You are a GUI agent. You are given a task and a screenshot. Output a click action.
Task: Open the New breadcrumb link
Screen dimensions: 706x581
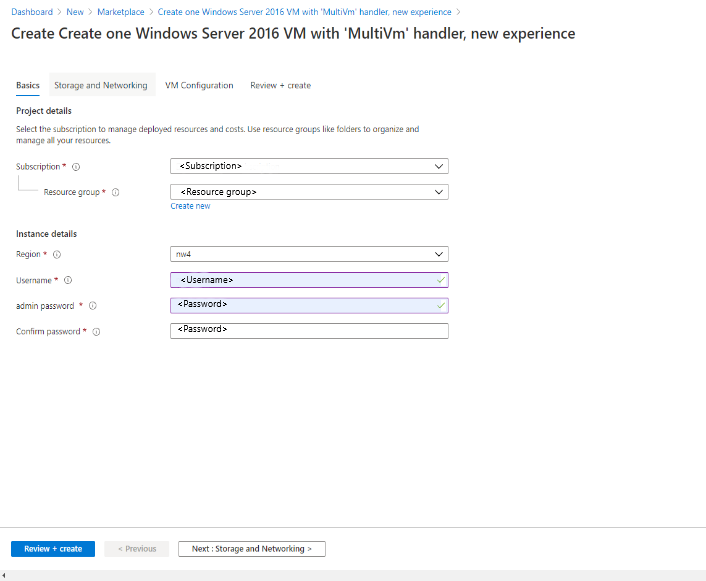75,12
